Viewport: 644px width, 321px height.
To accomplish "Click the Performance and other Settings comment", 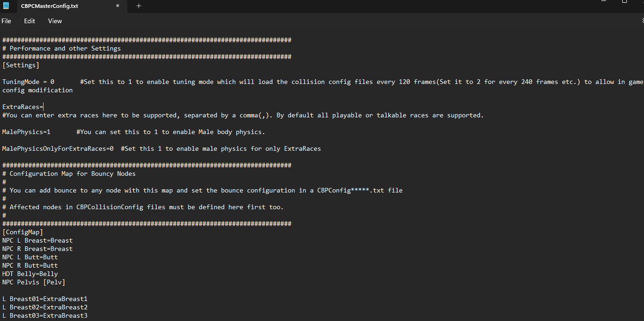I will click(65, 48).
